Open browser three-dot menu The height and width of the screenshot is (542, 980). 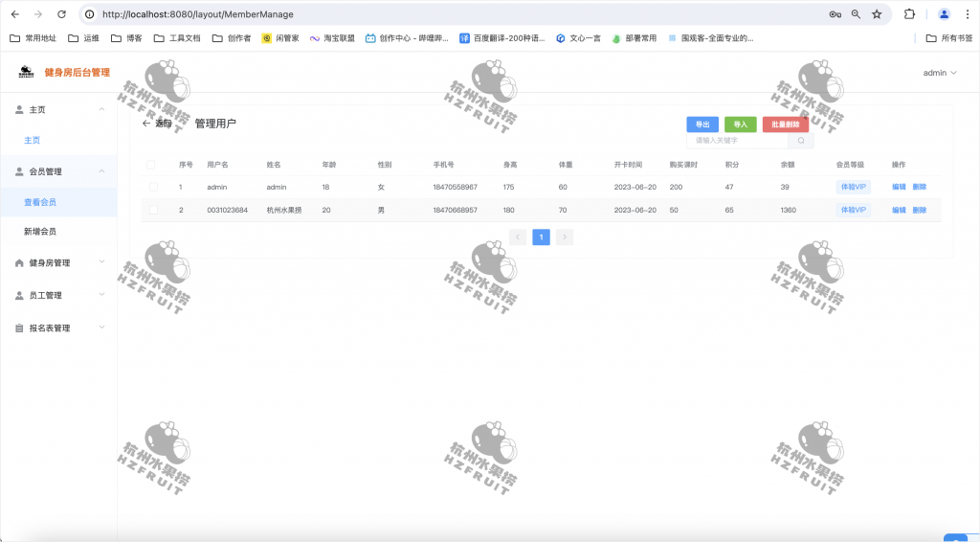click(x=967, y=13)
